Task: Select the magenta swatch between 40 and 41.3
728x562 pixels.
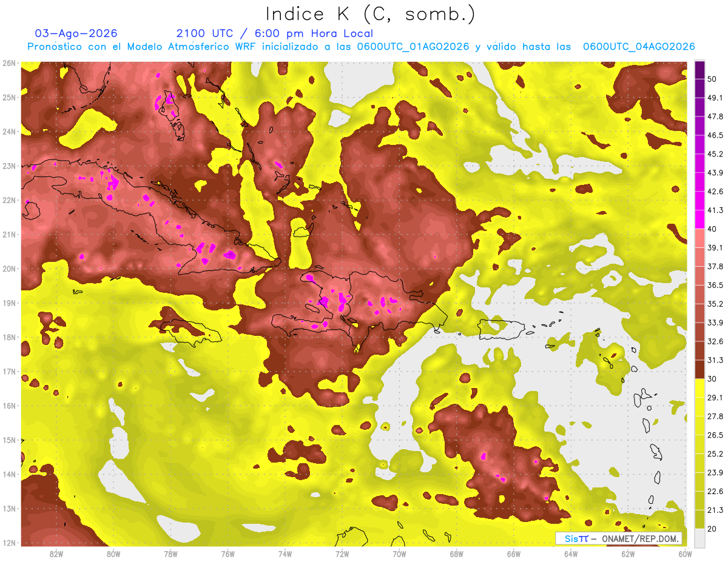Action: [699, 219]
